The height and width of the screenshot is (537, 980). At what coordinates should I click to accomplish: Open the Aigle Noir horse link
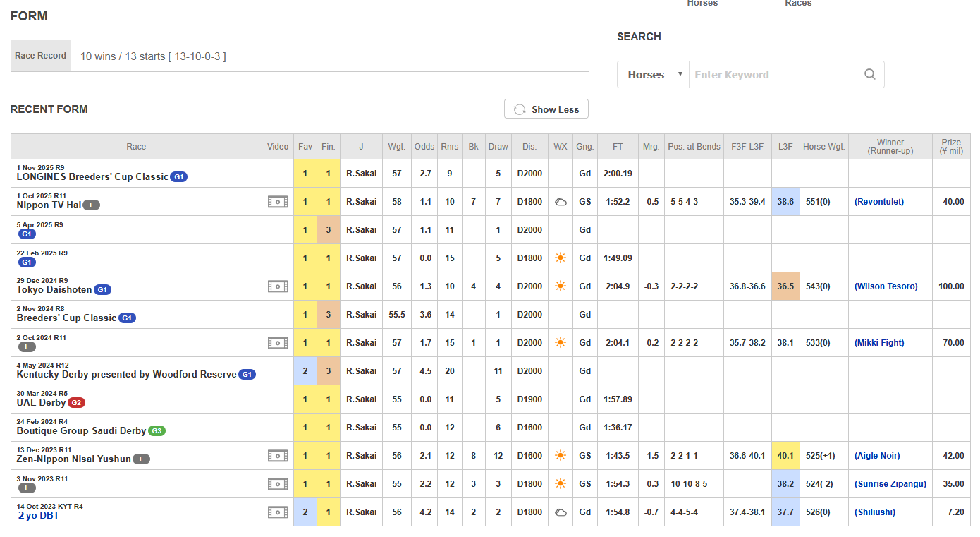click(877, 456)
